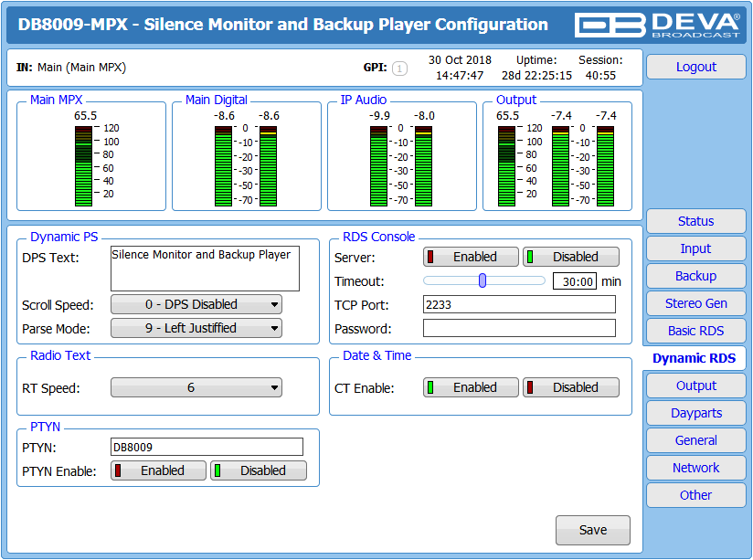Set CT Enable to Disabled
This screenshot has width=753, height=560.
tap(571, 387)
